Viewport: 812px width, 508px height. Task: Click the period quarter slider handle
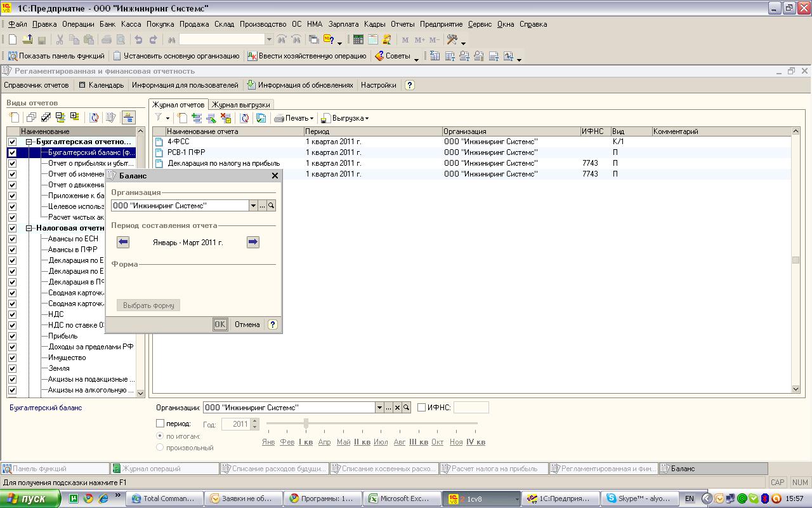tap(306, 424)
